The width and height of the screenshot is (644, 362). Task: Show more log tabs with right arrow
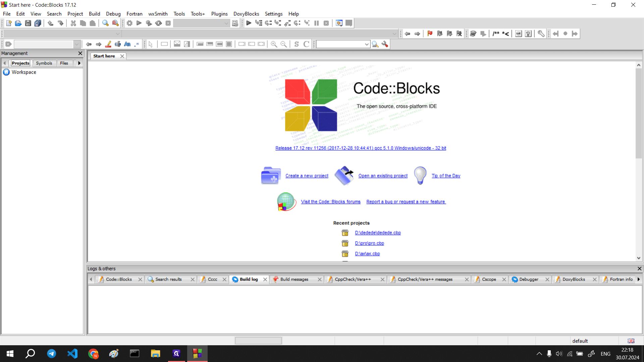click(x=639, y=279)
